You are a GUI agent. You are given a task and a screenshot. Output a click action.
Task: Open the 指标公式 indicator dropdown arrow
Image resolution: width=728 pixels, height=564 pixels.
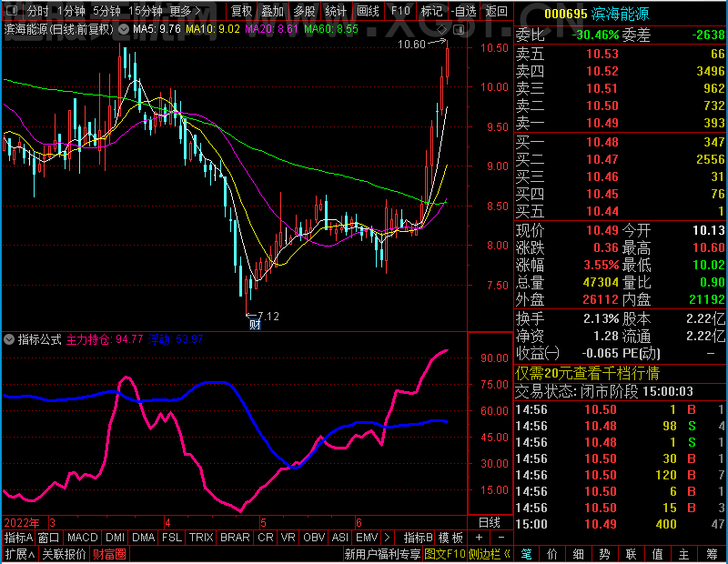pyautogui.click(x=9, y=339)
